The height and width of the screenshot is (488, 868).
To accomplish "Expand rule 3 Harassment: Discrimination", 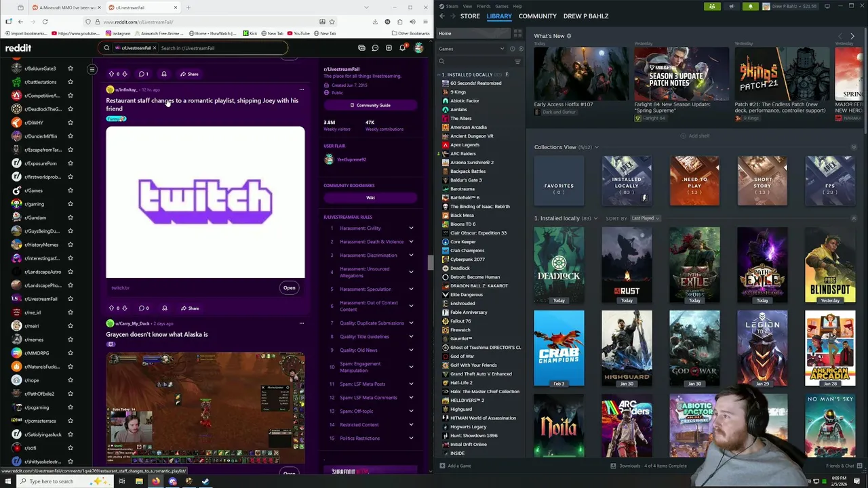I will coord(411,256).
